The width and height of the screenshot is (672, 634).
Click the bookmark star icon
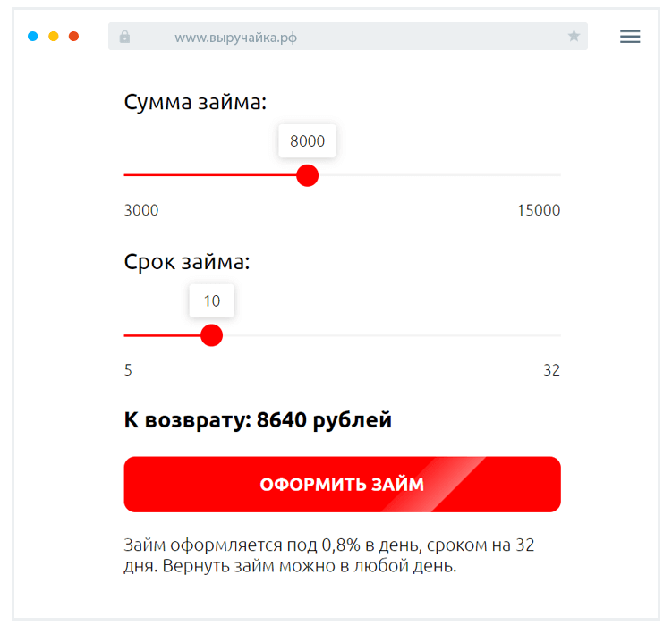click(574, 37)
